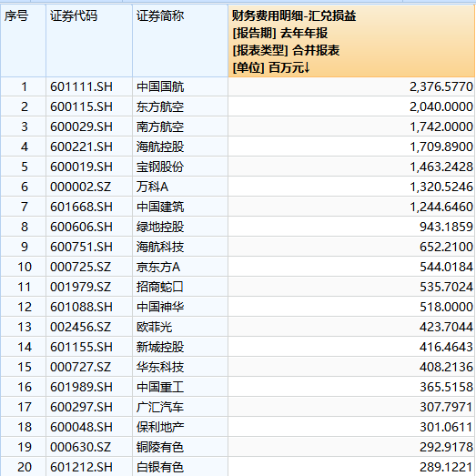The height and width of the screenshot is (476, 476).
Task: Select stock code 600297.SH
Action: click(81, 408)
